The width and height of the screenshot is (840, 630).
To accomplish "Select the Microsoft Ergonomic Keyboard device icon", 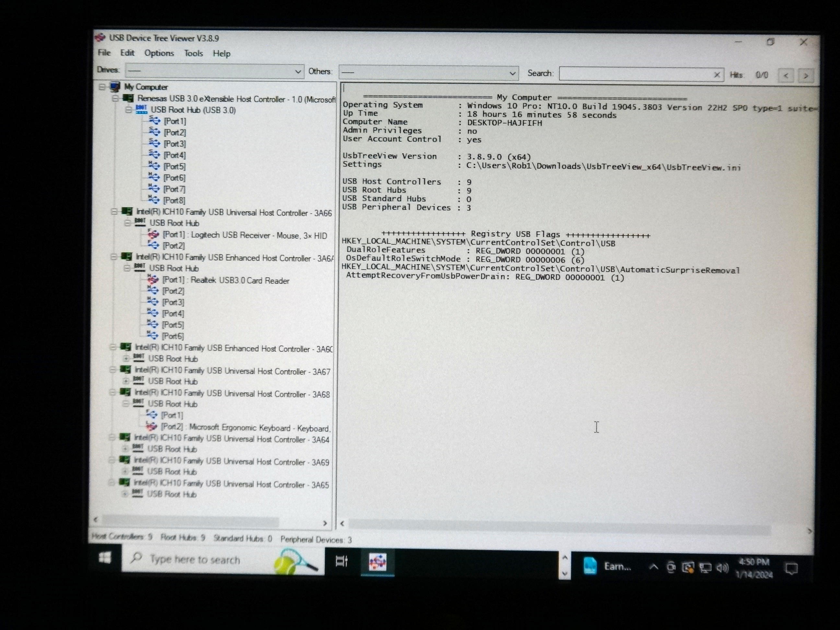I will 151,426.
